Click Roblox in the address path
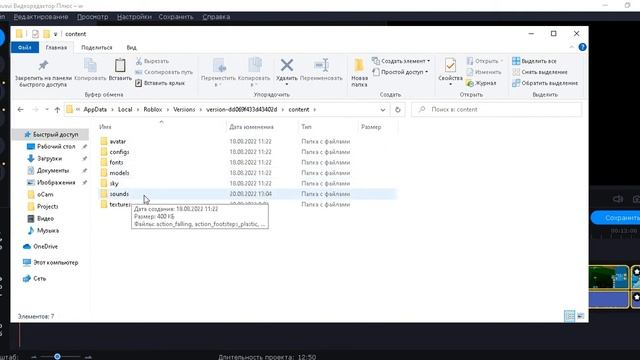The image size is (640, 360). (153, 109)
